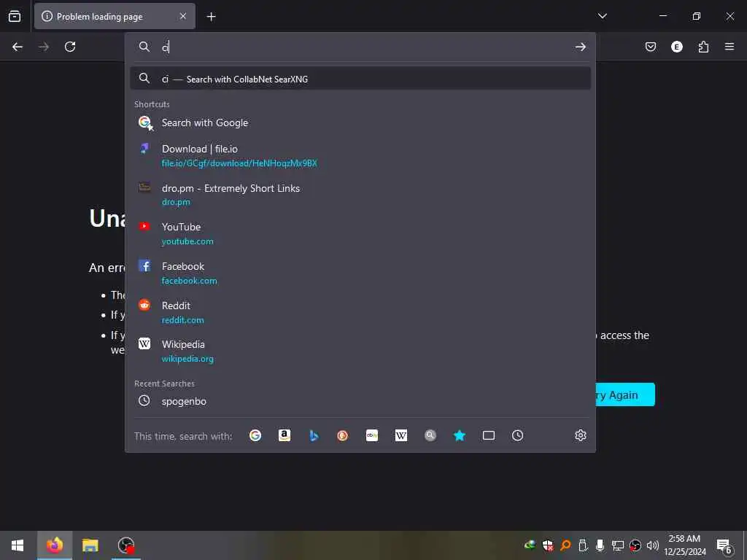
Task: Open Save to Pocket icon
Action: [x=651, y=47]
